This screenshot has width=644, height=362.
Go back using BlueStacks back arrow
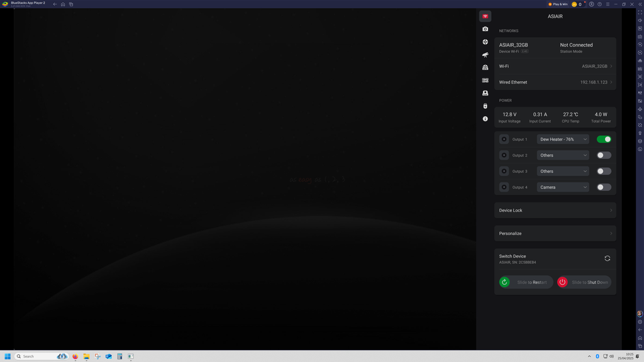(55, 4)
